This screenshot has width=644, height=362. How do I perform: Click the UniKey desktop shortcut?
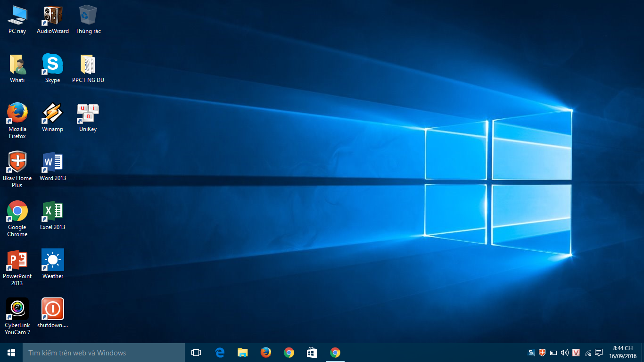click(88, 114)
